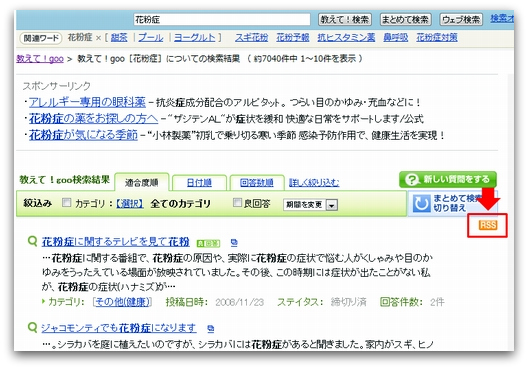
Task: Click the 詳しく絞り込む link
Action: (x=314, y=182)
